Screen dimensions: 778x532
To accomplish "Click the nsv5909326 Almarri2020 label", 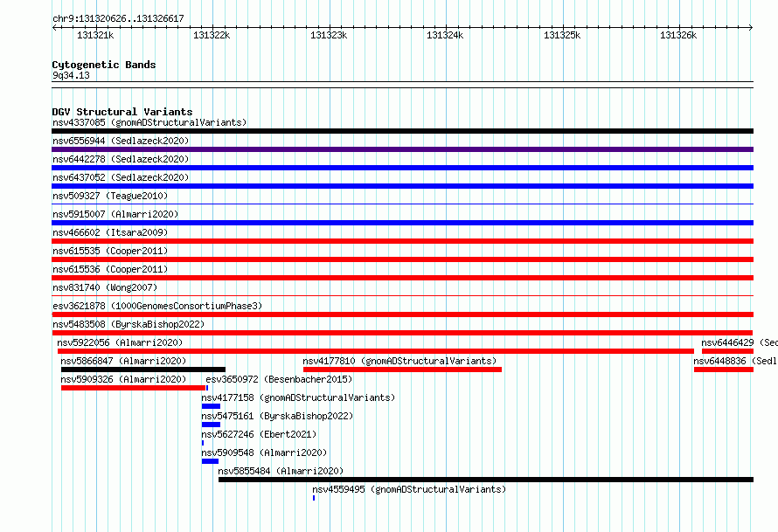I will click(x=123, y=379).
